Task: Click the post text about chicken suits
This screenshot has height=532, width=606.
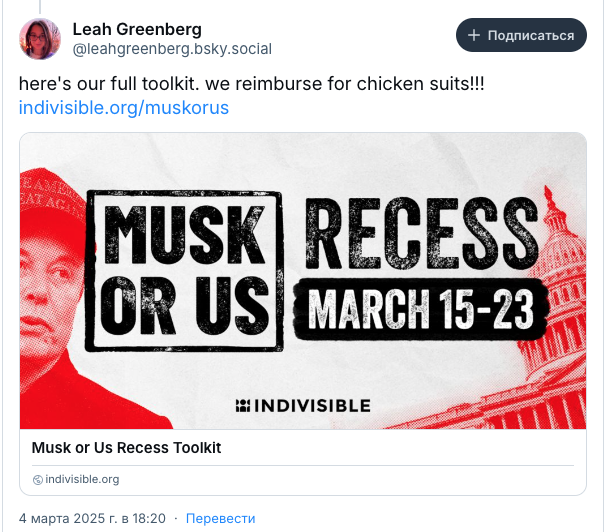Action: 251,84
